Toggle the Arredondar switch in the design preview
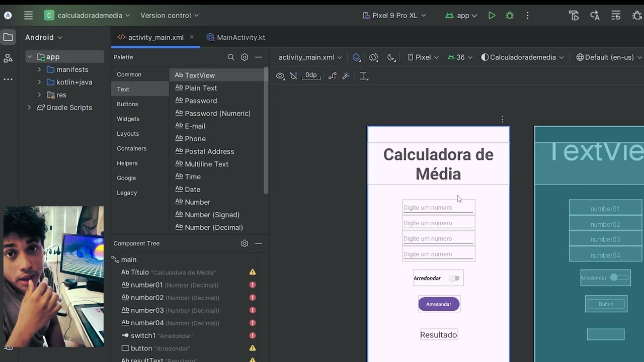The image size is (644, 362). (x=454, y=278)
